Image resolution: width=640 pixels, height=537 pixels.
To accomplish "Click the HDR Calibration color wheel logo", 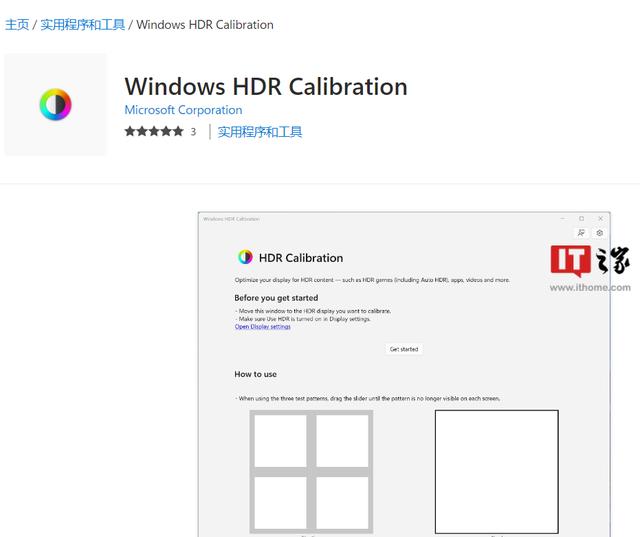I will (x=245, y=257).
